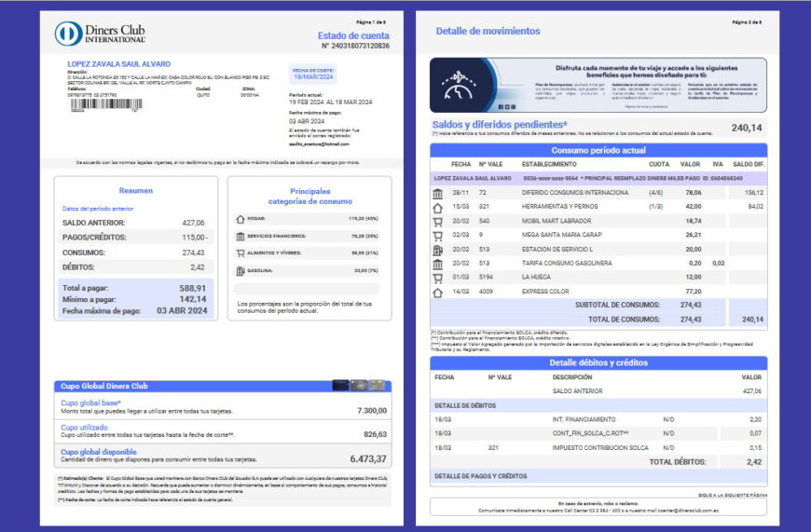Click the ESTABLECIMIENTO column header
Image resolution: width=811 pixels, height=532 pixels.
pyautogui.click(x=549, y=164)
